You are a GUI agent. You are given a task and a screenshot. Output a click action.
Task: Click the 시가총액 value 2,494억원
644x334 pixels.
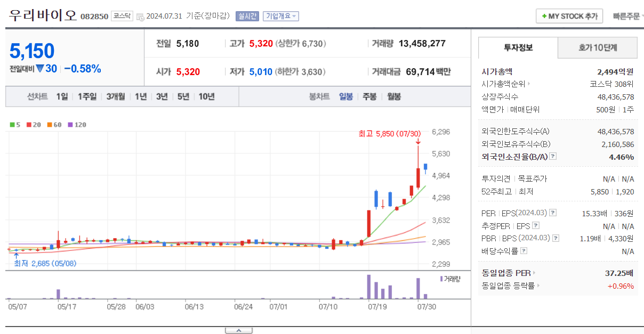[x=616, y=71]
